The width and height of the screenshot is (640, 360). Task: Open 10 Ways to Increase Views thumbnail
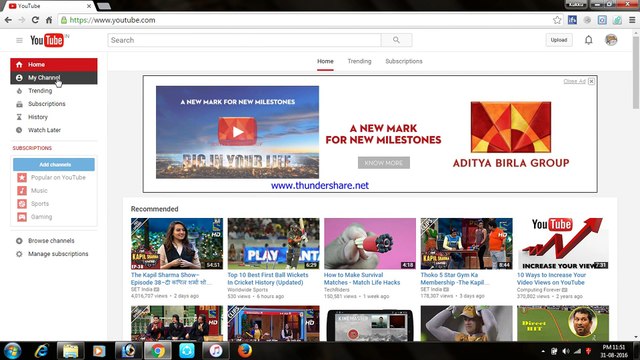563,243
